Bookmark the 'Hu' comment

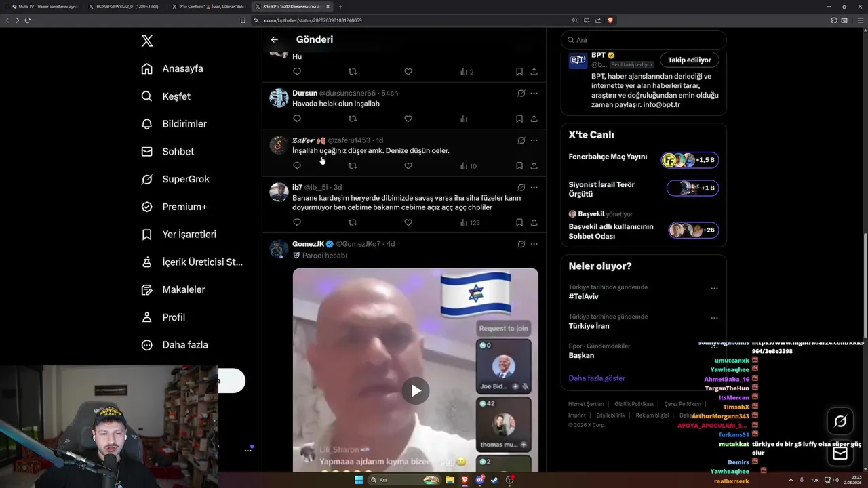coord(519,72)
